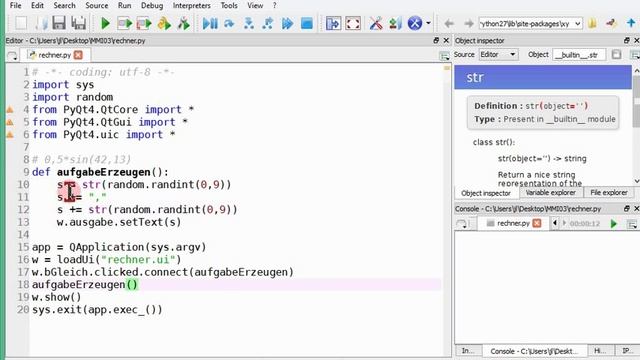Open the Source menu

tap(97, 6)
